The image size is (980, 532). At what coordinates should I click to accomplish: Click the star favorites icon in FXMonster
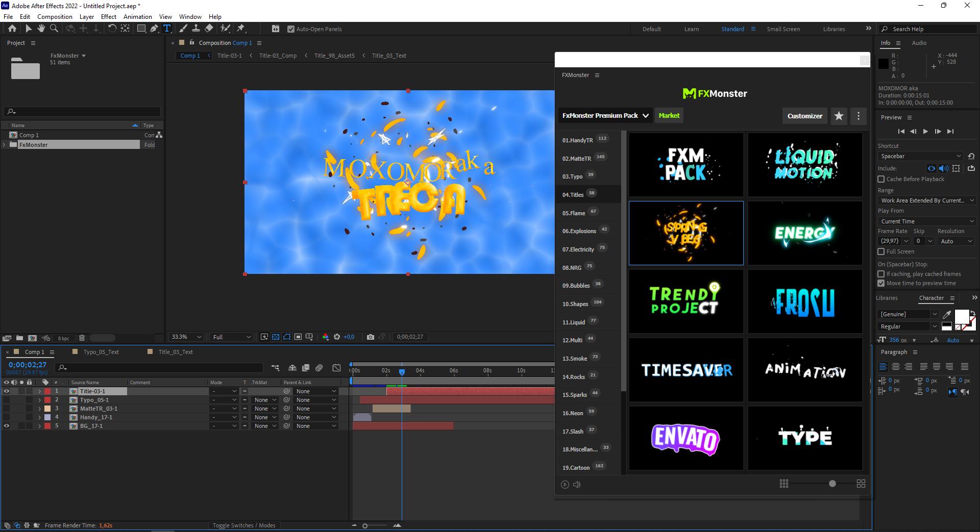tap(839, 116)
